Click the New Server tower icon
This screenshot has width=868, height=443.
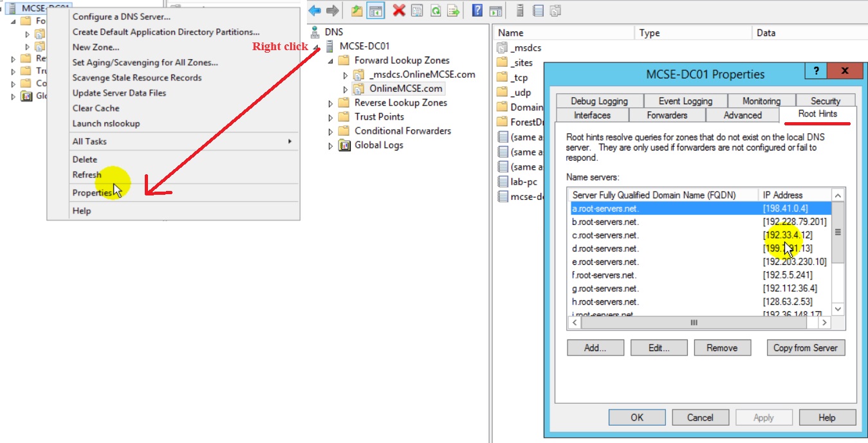(520, 10)
